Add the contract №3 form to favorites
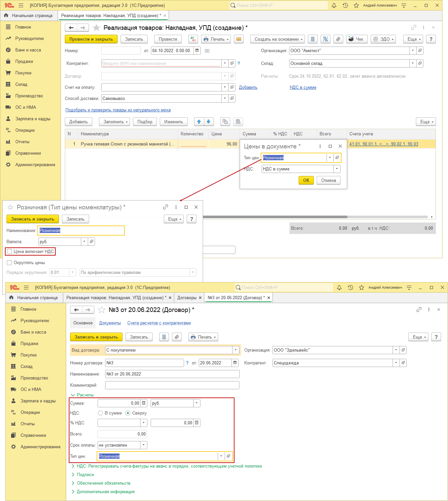 tap(102, 310)
